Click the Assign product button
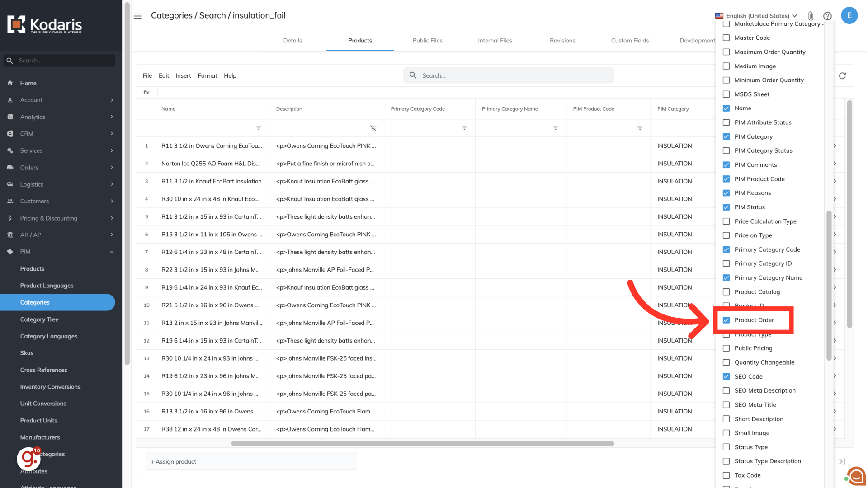868x488 pixels. 174,462
